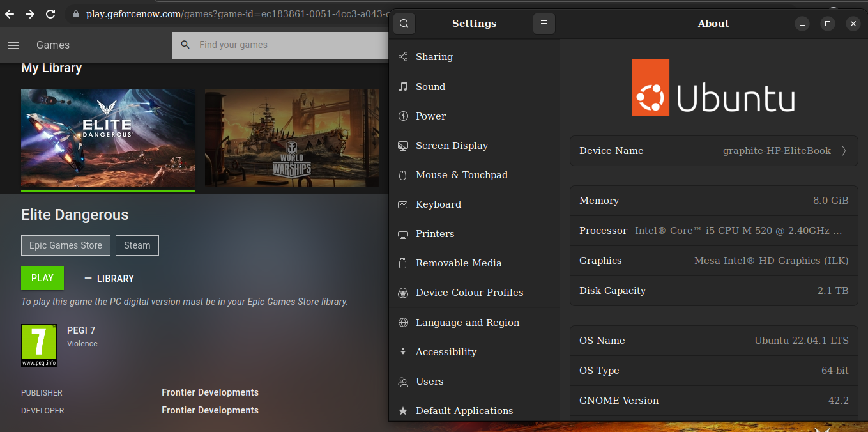Click the Power icon in sidebar
868x432 pixels.
[403, 116]
